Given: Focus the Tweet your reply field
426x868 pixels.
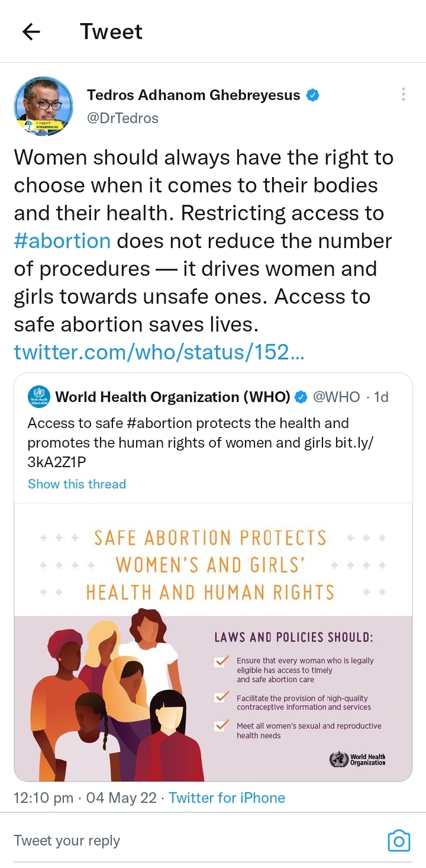Looking at the screenshot, I should (177, 841).
